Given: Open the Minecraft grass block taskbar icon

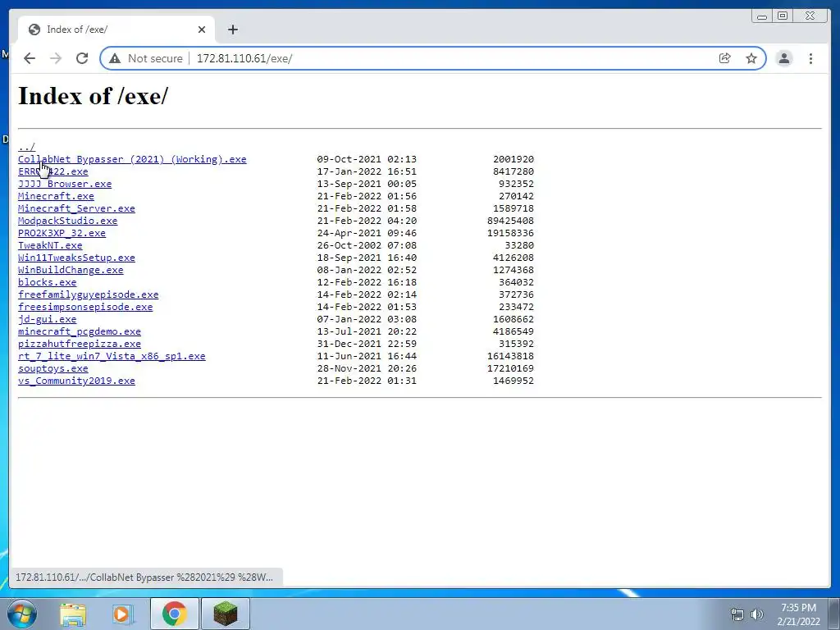Looking at the screenshot, I should point(225,614).
